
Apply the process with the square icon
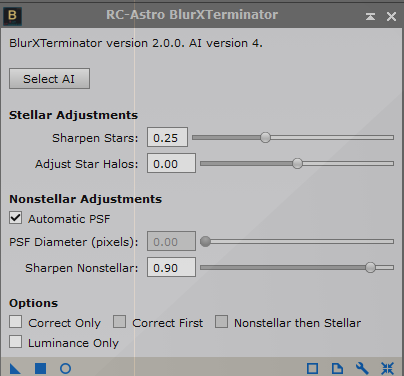41,369
